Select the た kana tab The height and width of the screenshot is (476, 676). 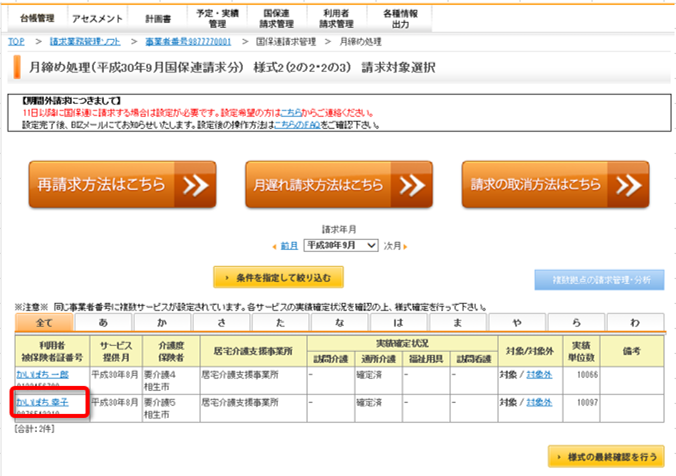click(x=281, y=323)
